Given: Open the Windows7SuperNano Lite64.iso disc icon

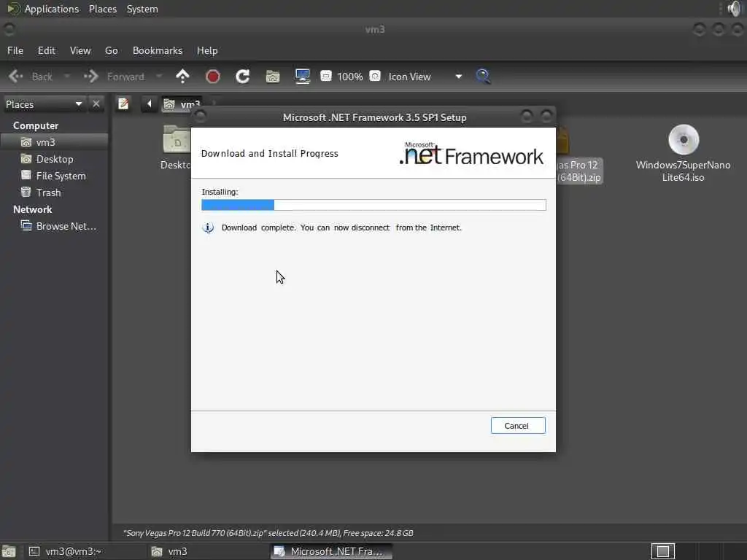Looking at the screenshot, I should point(683,139).
